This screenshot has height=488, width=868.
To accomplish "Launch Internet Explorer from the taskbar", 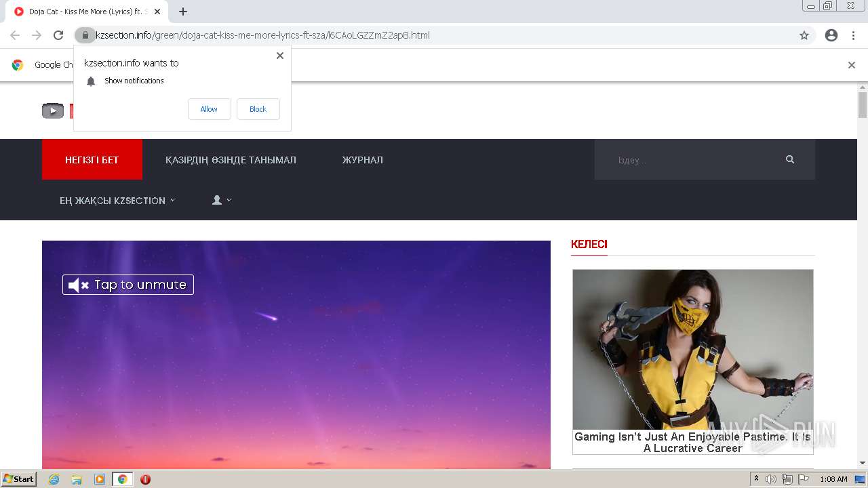I will tap(54, 479).
